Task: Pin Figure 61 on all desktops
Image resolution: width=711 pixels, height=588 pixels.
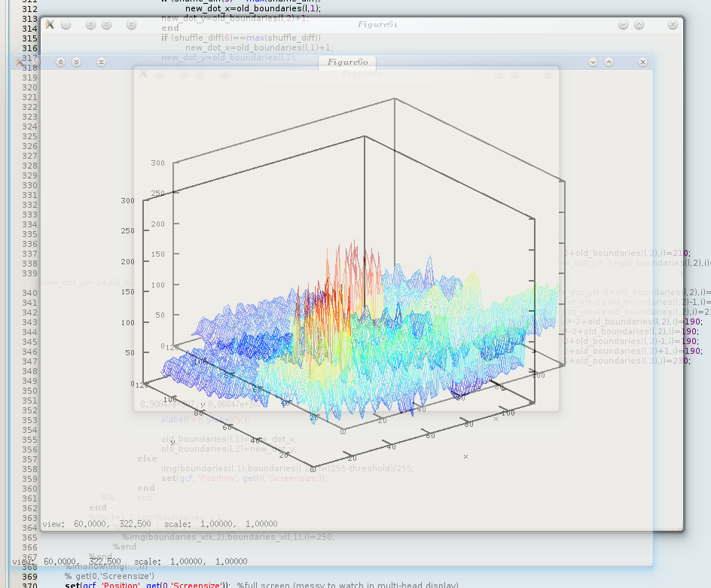Action: point(66,25)
